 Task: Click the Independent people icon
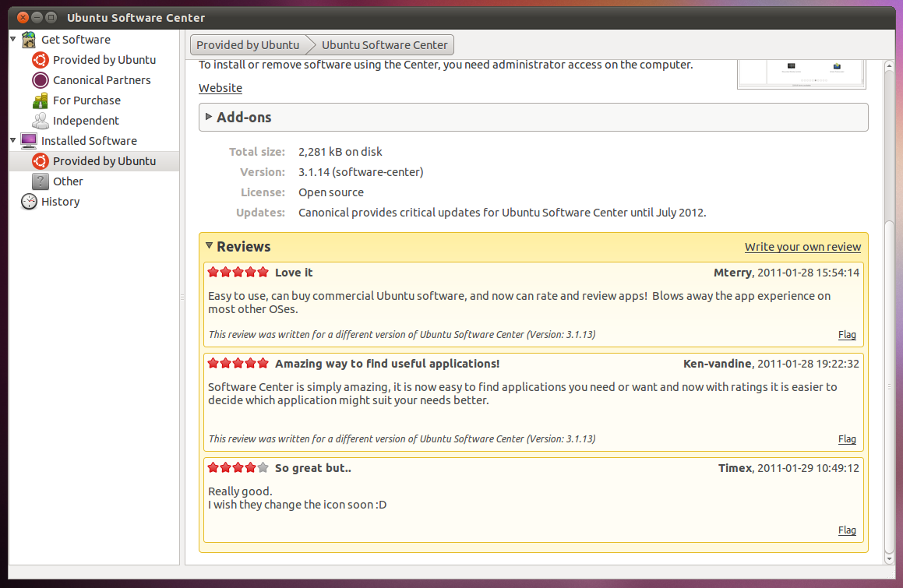click(41, 121)
